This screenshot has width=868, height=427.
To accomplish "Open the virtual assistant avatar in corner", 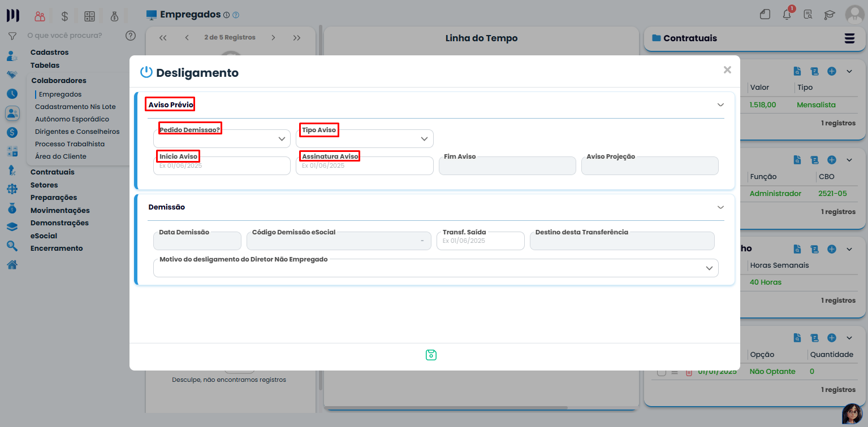I will (x=852, y=414).
